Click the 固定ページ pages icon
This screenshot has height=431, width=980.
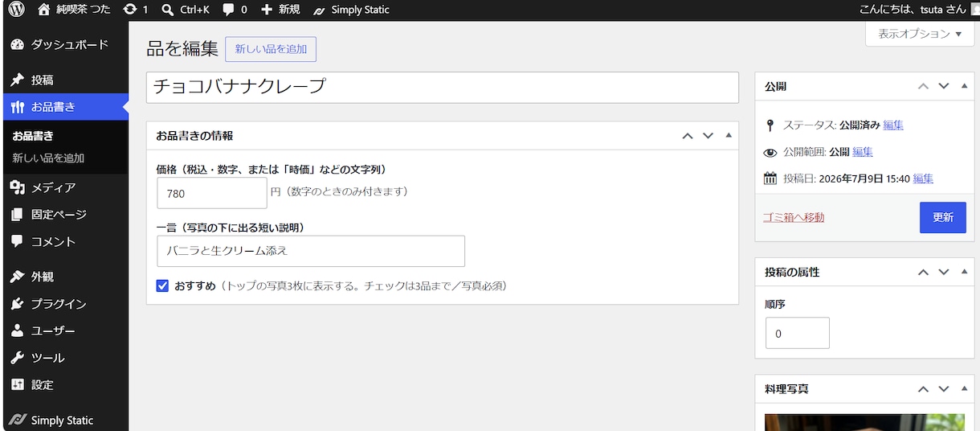point(18,215)
